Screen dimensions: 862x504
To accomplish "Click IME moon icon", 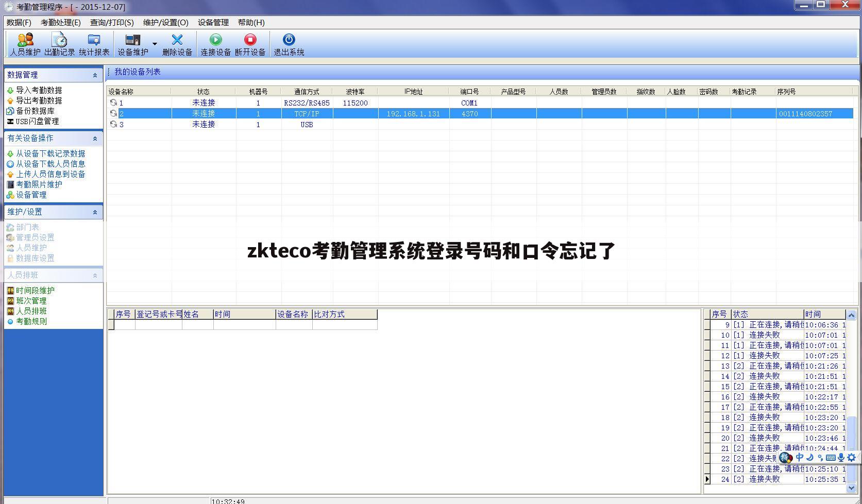I will pos(809,457).
